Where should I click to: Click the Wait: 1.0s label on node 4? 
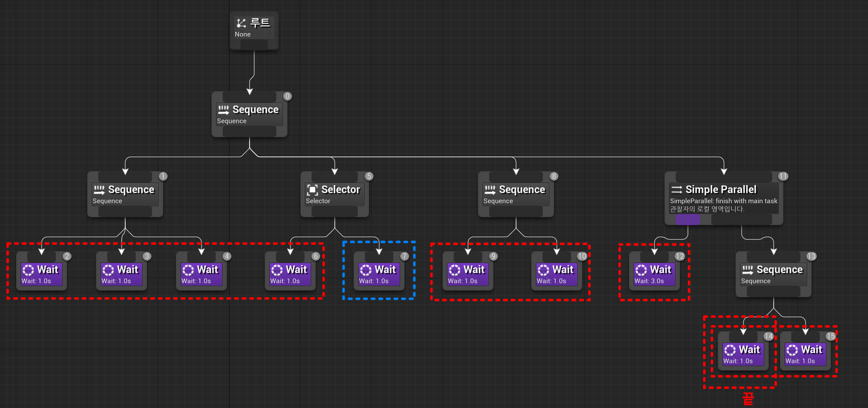click(196, 281)
